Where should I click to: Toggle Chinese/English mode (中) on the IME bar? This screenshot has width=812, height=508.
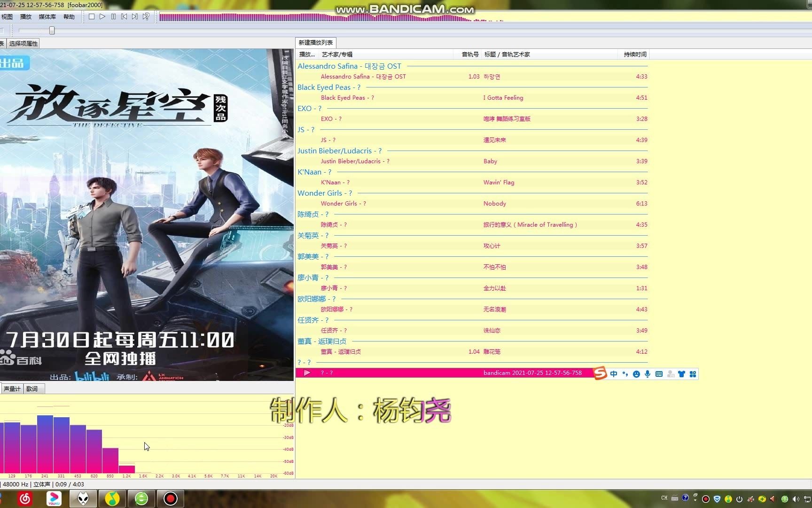coord(614,374)
